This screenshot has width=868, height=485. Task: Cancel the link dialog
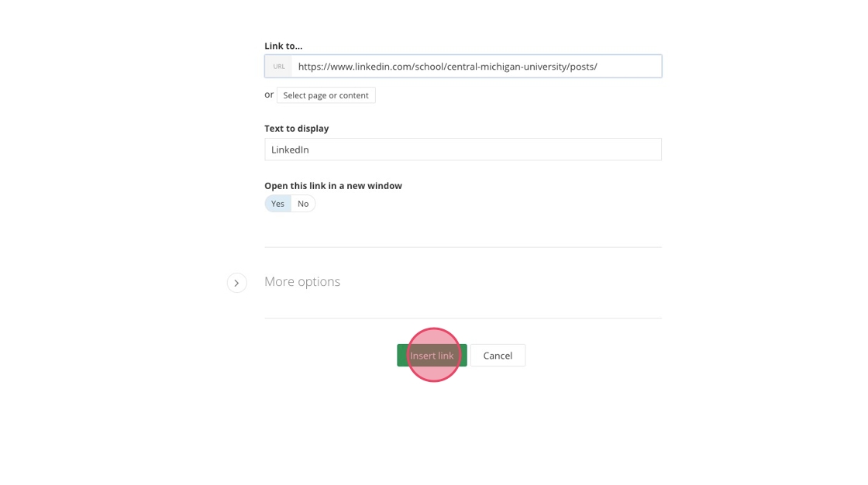(498, 356)
